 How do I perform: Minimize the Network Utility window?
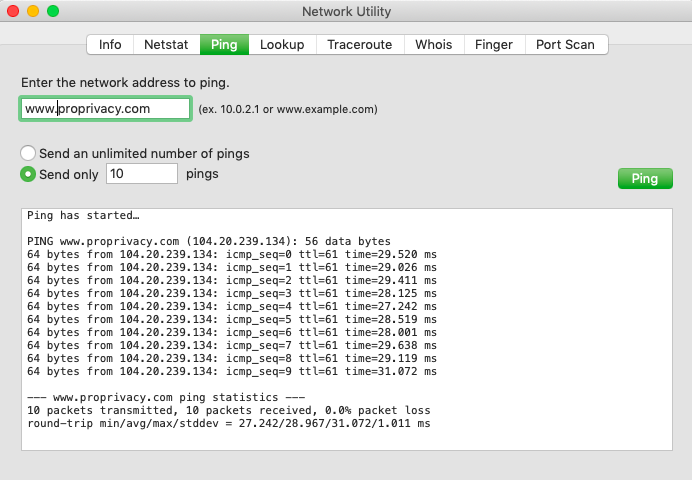pyautogui.click(x=33, y=11)
